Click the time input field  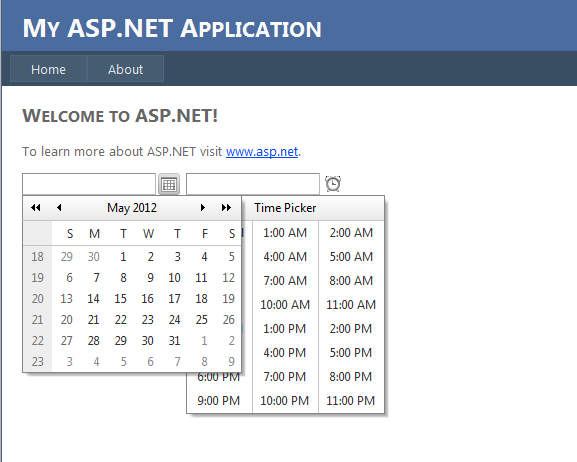[x=253, y=184]
